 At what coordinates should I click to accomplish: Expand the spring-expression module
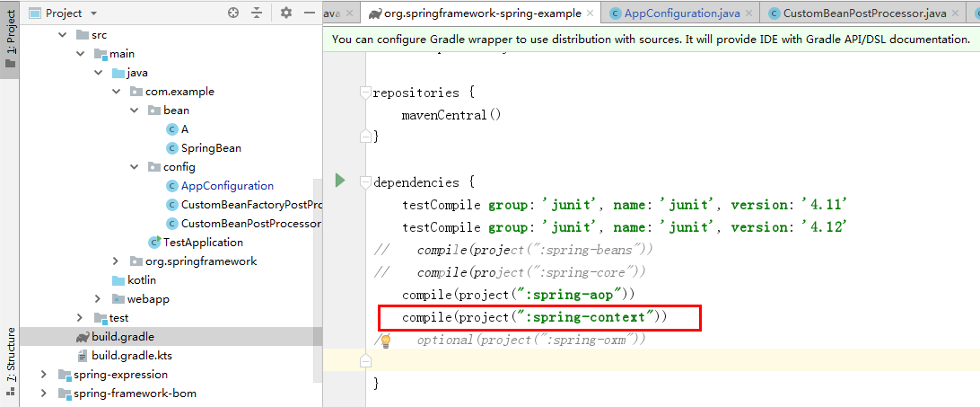coord(44,375)
